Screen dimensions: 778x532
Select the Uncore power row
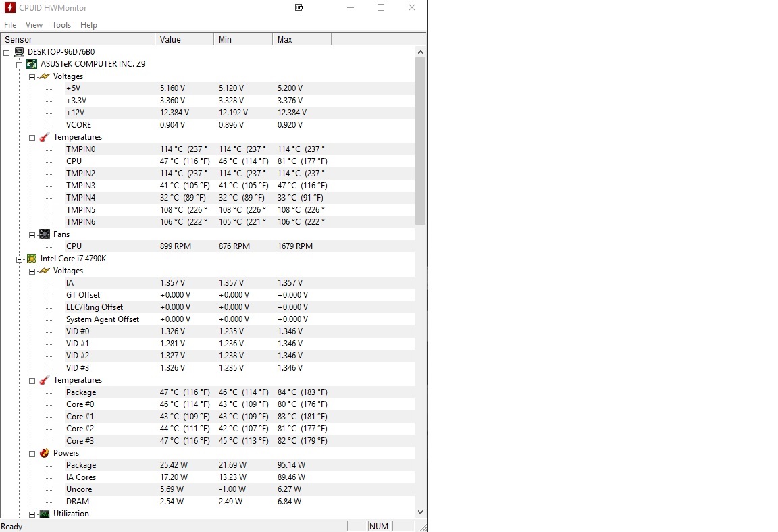(x=240, y=489)
